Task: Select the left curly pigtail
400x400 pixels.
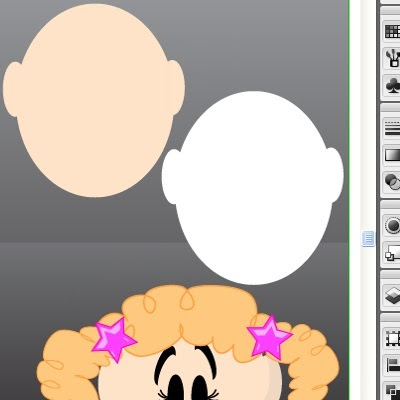Action: [67, 363]
